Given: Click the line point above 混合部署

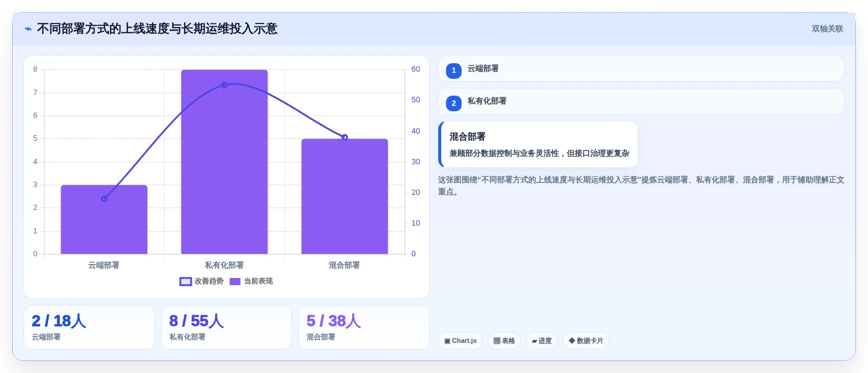Looking at the screenshot, I should click(x=344, y=137).
